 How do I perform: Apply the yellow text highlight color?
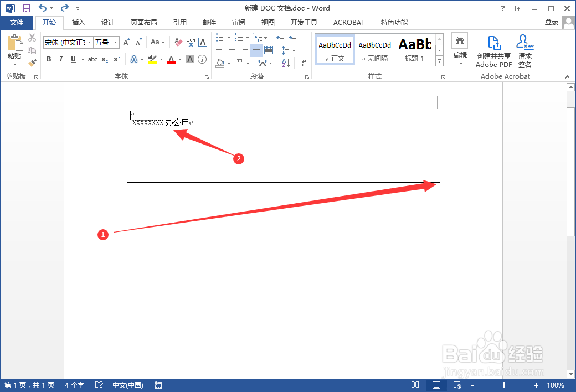click(x=152, y=59)
